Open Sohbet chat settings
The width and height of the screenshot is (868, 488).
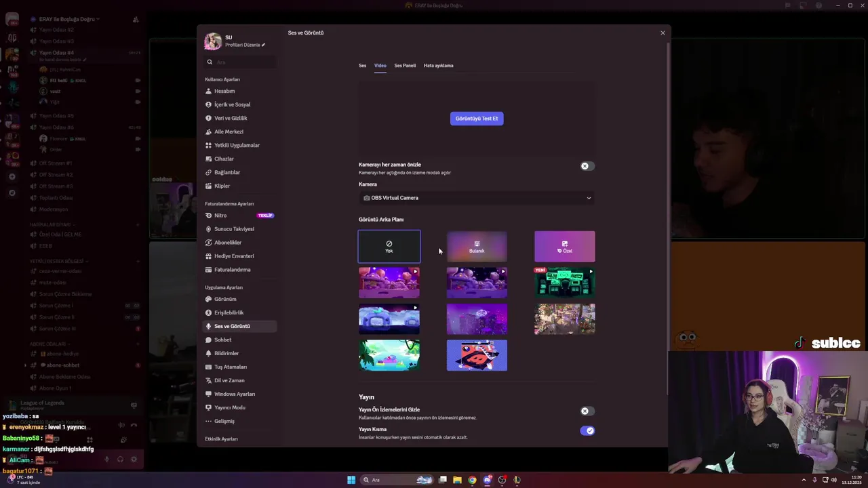tap(239, 340)
